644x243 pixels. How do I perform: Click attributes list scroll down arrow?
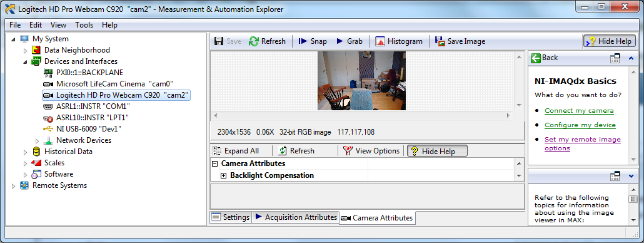point(519,175)
